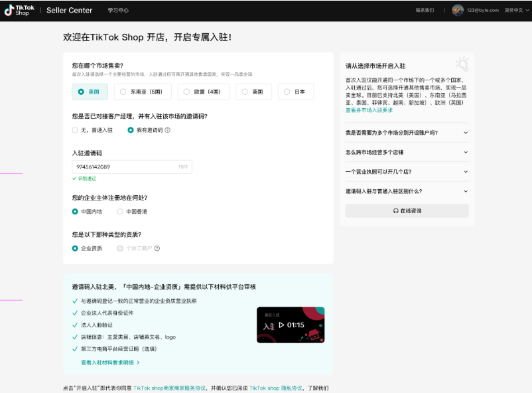Select the 日本 market option

(x=296, y=92)
